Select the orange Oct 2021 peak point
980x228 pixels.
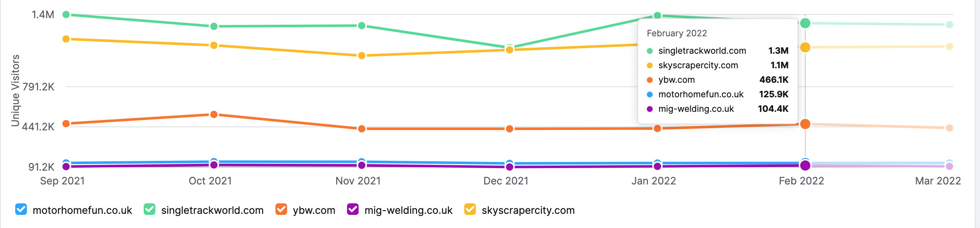click(214, 114)
